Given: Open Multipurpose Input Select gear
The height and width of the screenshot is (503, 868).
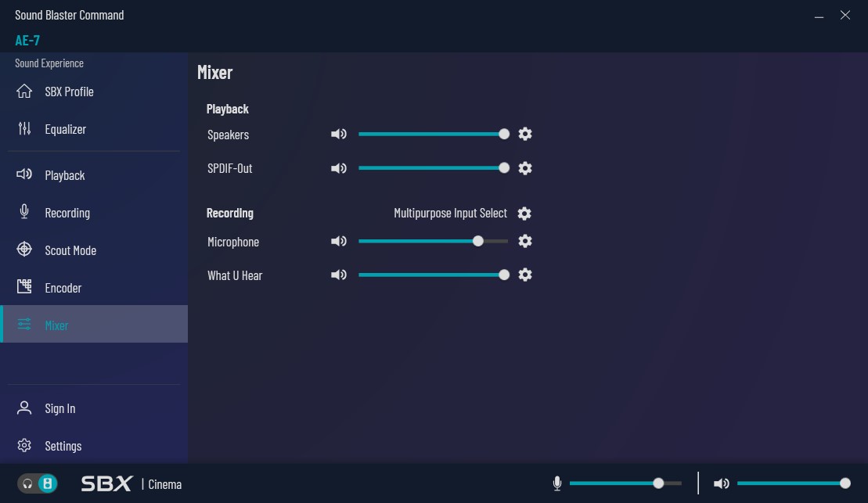Looking at the screenshot, I should pos(524,213).
